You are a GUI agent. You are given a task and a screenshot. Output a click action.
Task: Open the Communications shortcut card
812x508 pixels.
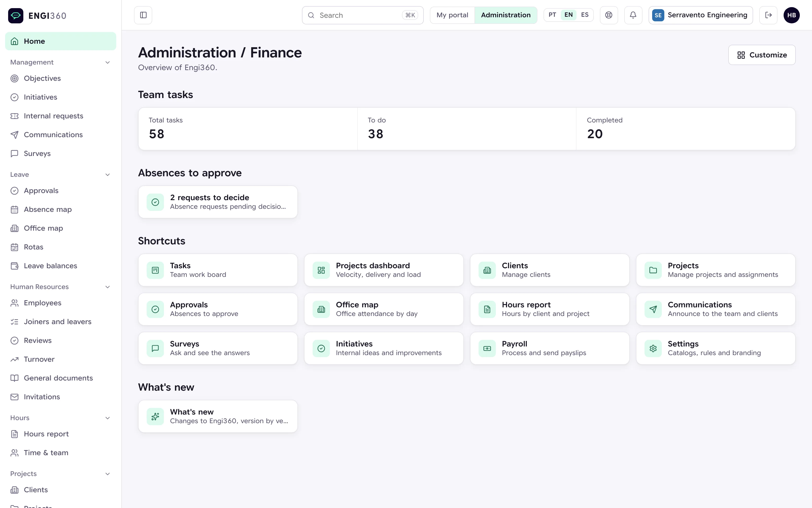click(716, 309)
